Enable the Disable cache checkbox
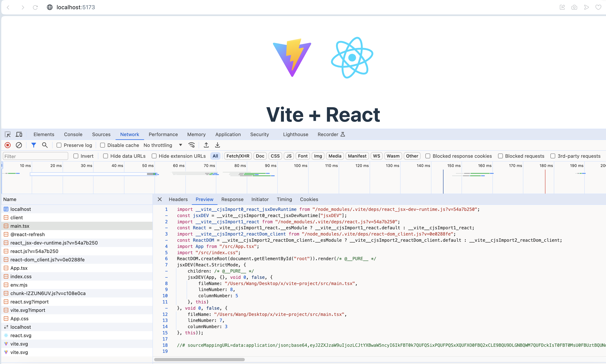Screen dimensions: 606x364 103,145
